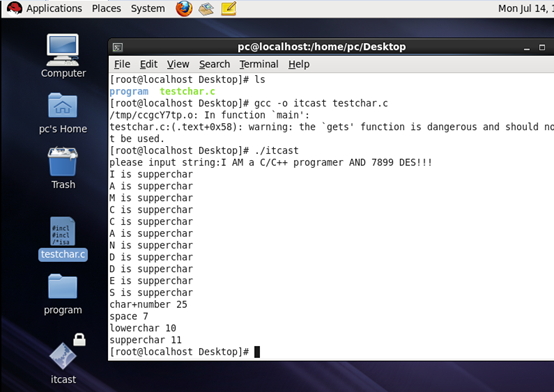Open the terminal Edit menu
554x392 pixels.
click(149, 64)
